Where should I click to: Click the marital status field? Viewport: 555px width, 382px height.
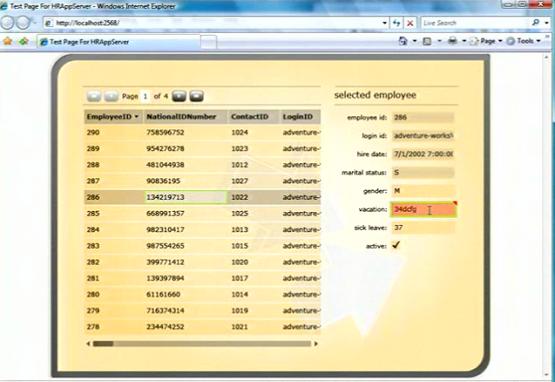[423, 172]
